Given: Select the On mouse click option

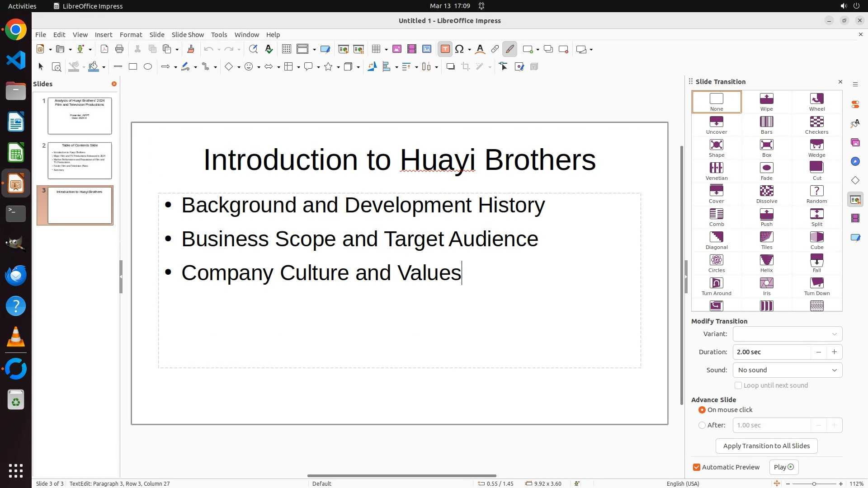Looking at the screenshot, I should point(702,410).
